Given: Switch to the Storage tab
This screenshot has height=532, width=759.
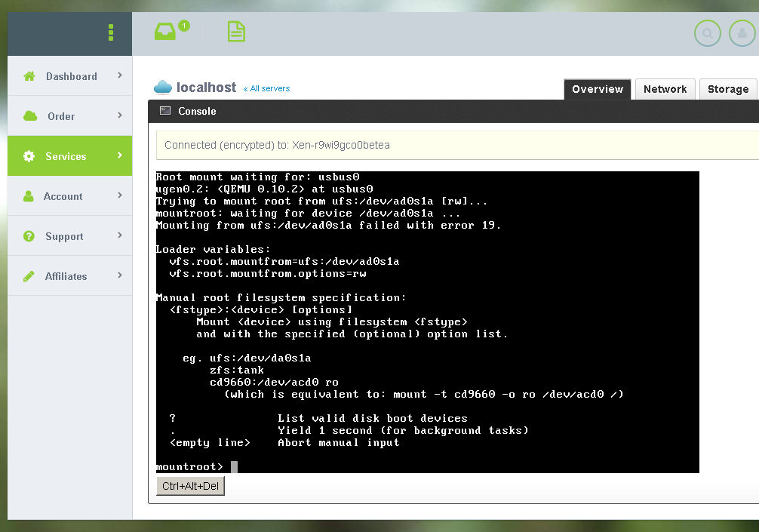Looking at the screenshot, I should 728,89.
